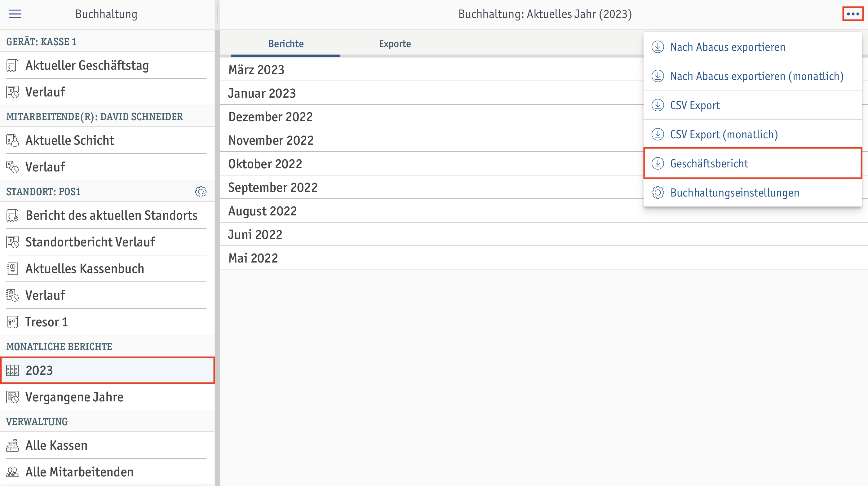868x486 pixels.
Task: Click the Alle Kassen register icon
Action: point(12,446)
